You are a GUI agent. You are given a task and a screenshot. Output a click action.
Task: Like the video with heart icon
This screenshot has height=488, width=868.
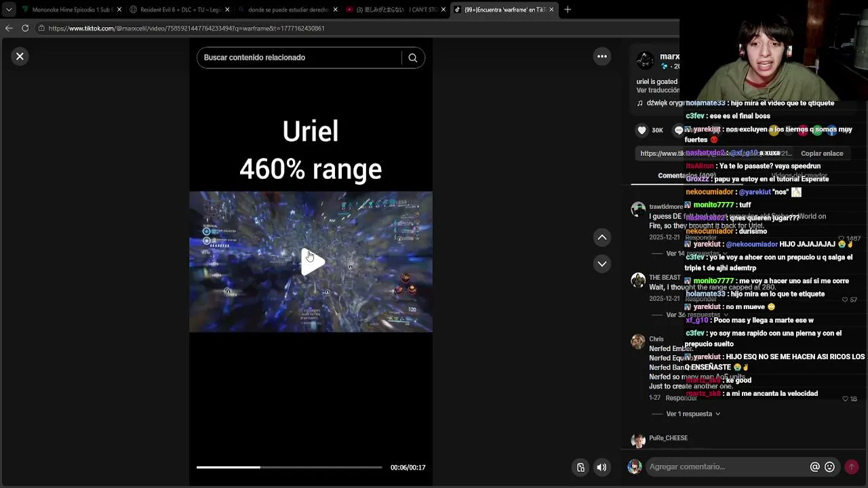642,130
